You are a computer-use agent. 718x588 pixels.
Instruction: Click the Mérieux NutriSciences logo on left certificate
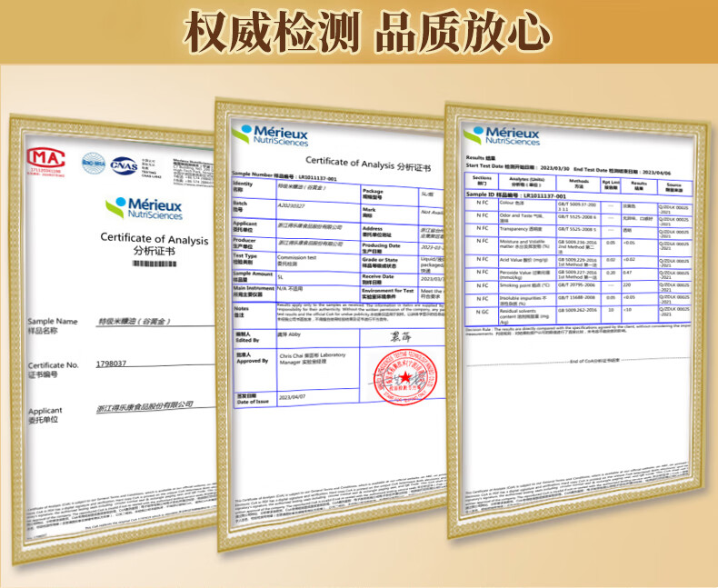coord(144,208)
